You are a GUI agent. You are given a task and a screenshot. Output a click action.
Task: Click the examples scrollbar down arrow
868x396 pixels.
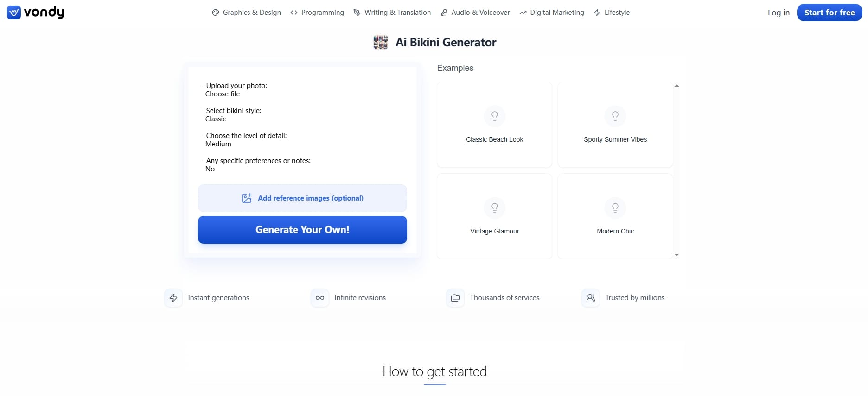677,255
